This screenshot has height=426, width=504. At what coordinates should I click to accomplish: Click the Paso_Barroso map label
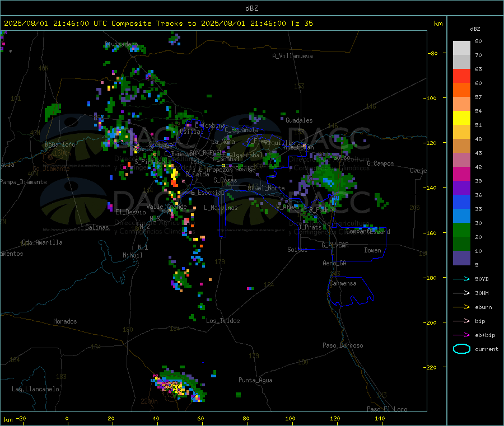point(343,345)
